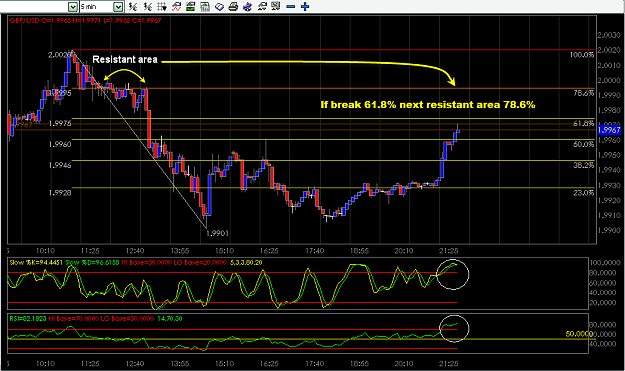Screen dimensions: 625x371
Task: Click the current price tag 1.9967
Action: tap(609, 130)
